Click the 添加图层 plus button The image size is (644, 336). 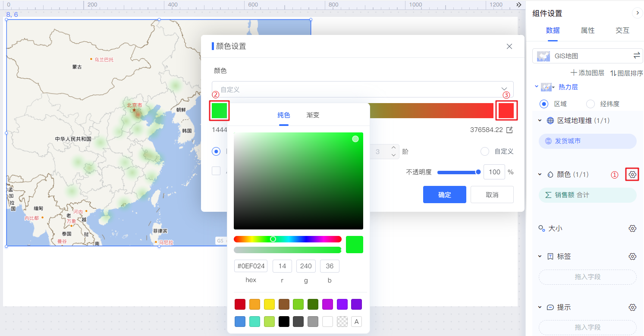pyautogui.click(x=587, y=73)
